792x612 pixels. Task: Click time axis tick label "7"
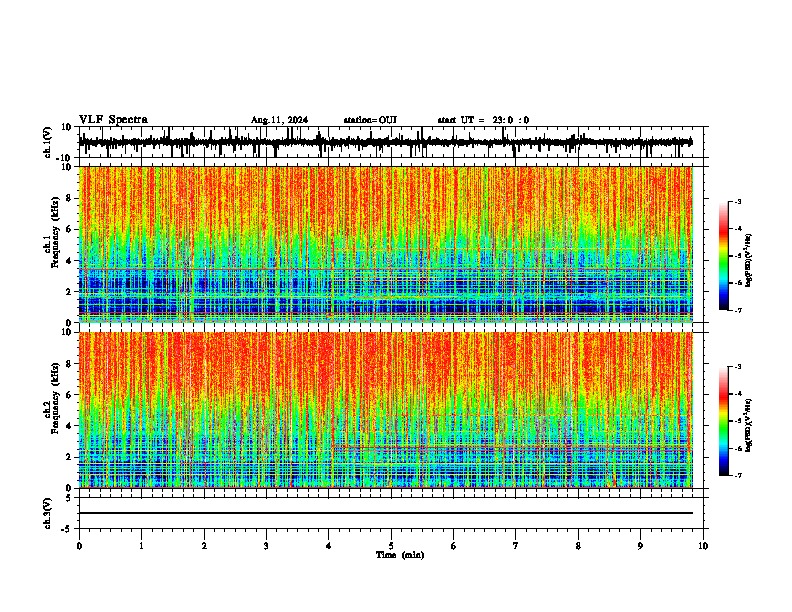pos(516,546)
